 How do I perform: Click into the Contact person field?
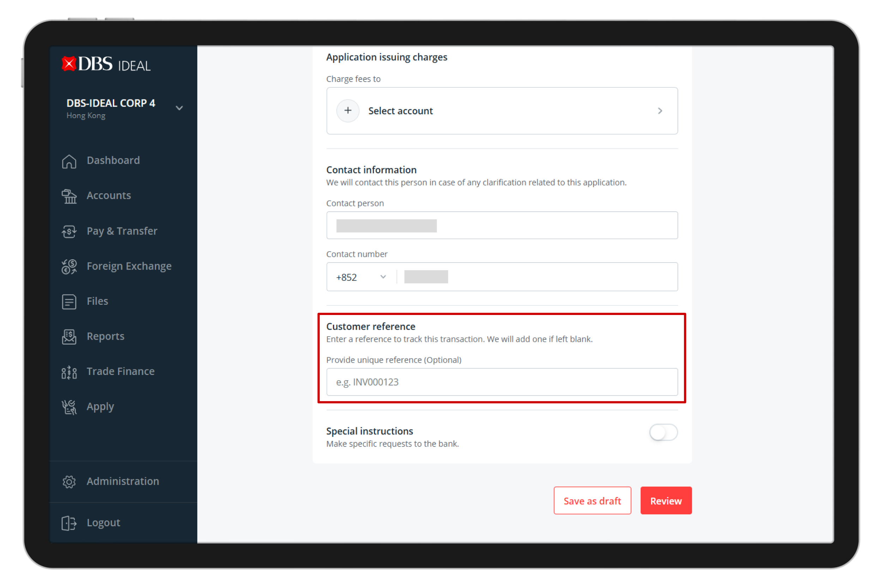click(502, 225)
